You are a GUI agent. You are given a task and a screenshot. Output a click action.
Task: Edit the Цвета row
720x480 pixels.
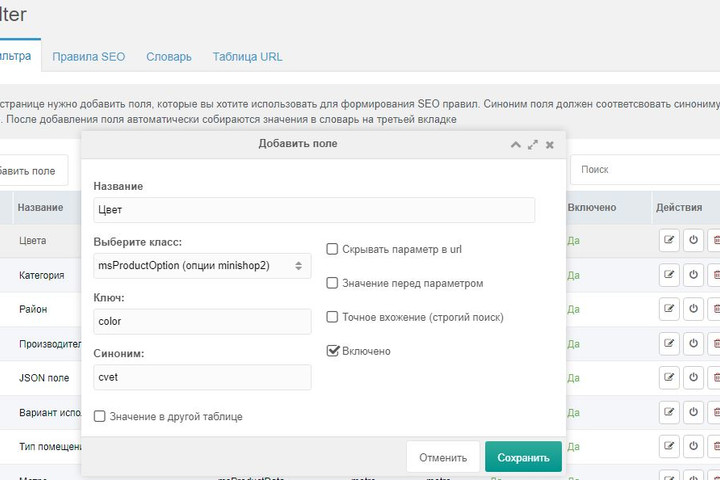669,240
